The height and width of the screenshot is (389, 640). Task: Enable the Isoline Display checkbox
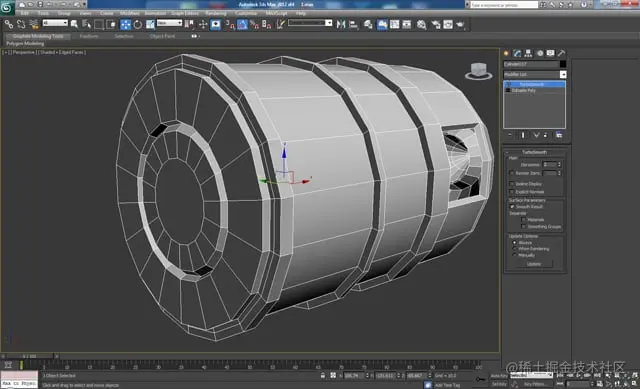tap(512, 184)
